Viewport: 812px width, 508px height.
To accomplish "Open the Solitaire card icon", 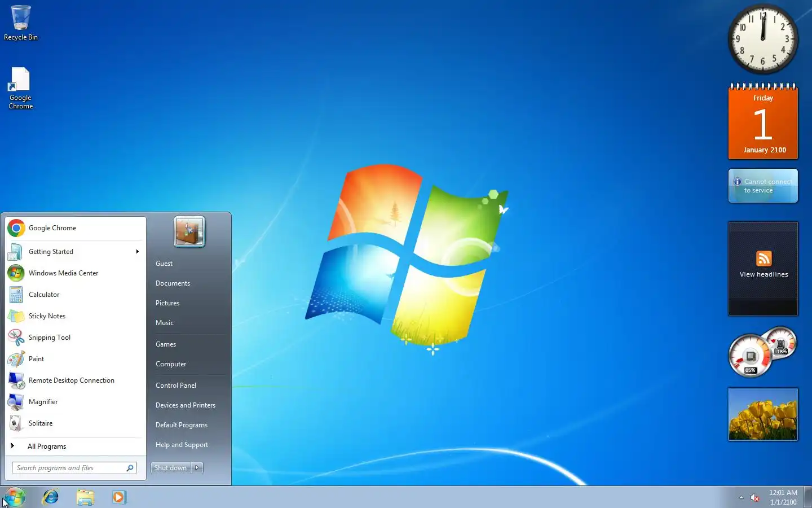I will point(16,423).
